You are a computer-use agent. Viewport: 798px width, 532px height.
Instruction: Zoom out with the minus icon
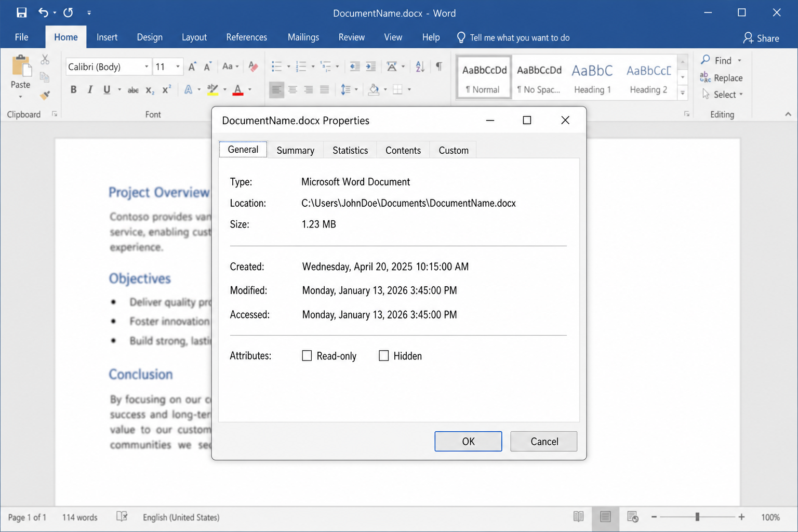654,517
